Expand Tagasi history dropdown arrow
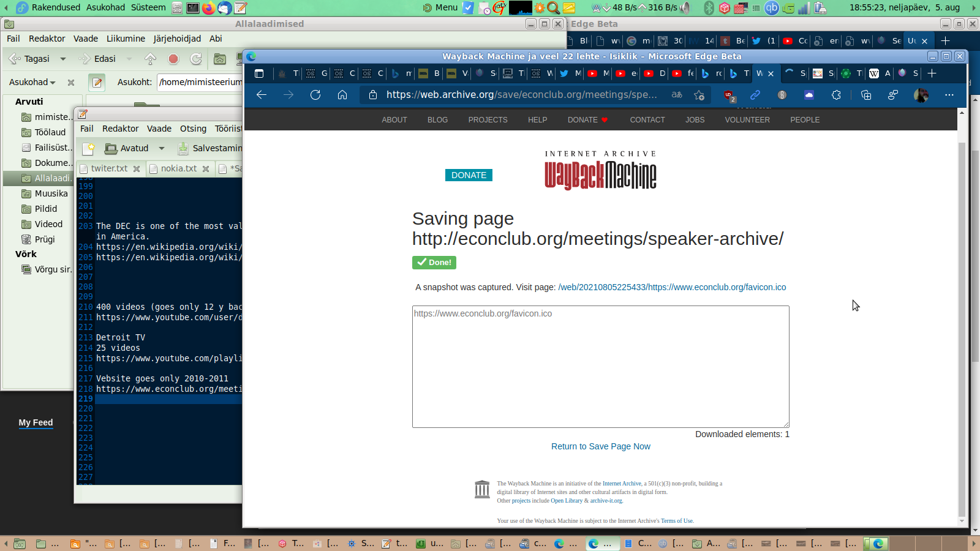Screen dimensions: 980x551 (x=62, y=59)
